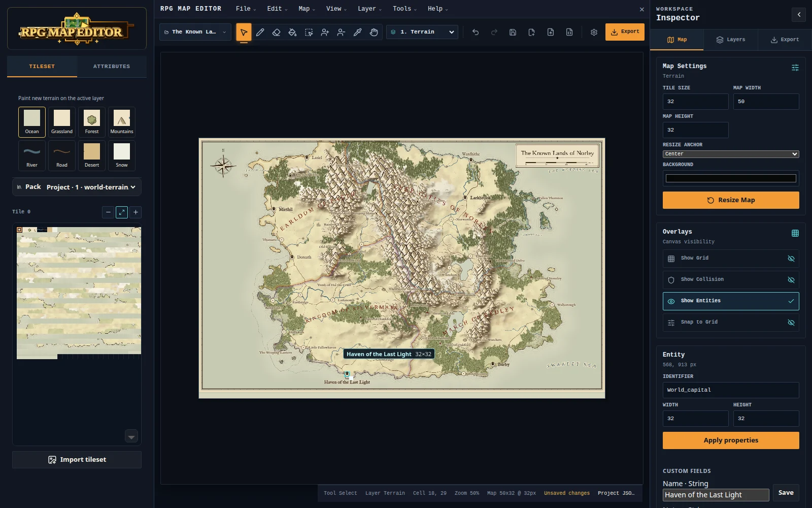This screenshot has width=812, height=508.
Task: Switch to Inspector Layers tab
Action: coord(731,40)
